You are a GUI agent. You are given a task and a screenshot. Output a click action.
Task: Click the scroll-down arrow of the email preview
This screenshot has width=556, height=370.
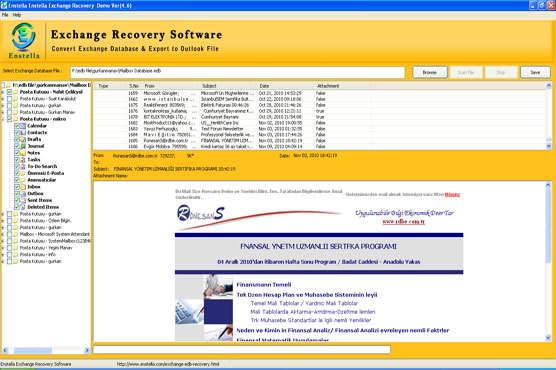[x=548, y=338]
